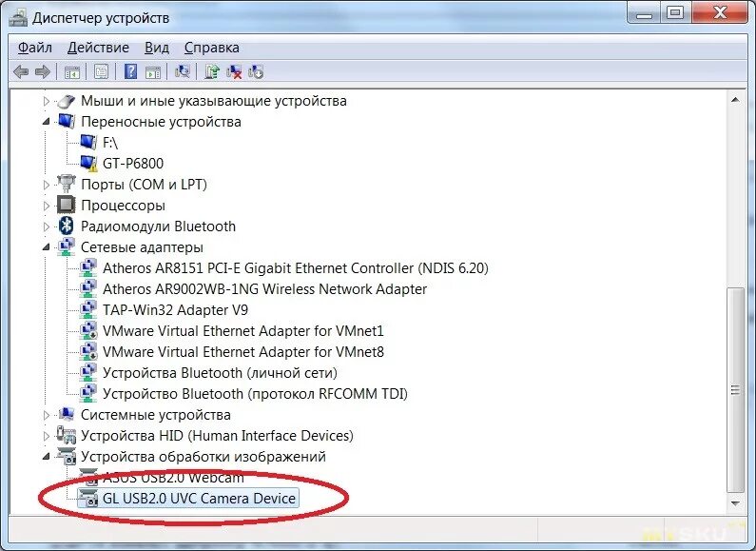Click scrollbar down arrow
Viewport: 756px width, 551px height.
pyautogui.click(x=735, y=503)
